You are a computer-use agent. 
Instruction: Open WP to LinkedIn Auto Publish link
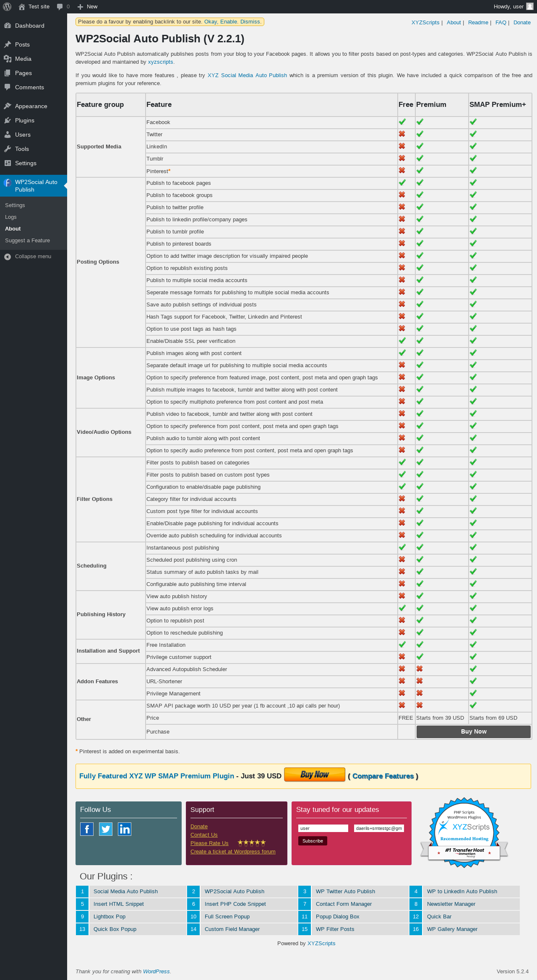tap(462, 892)
